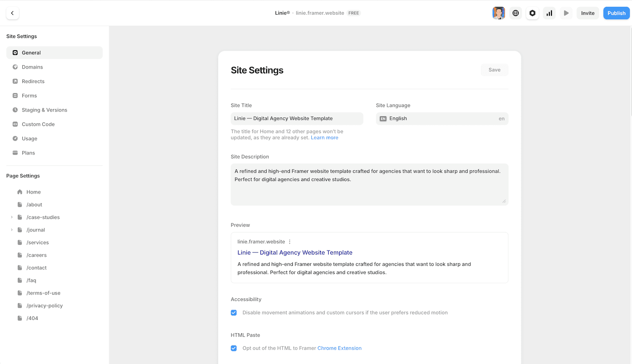Screen dimensions: 632x364
Task: Open Staging & Versions settings
Action: pyautogui.click(x=45, y=110)
